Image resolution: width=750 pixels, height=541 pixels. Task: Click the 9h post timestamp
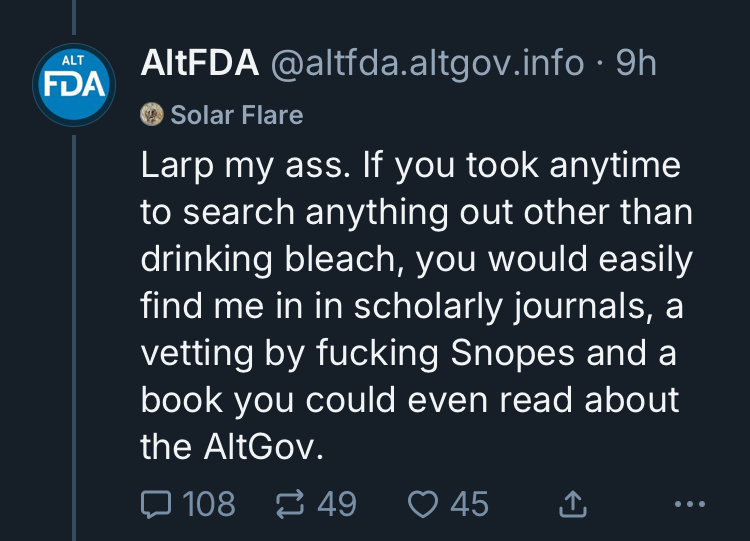point(636,64)
